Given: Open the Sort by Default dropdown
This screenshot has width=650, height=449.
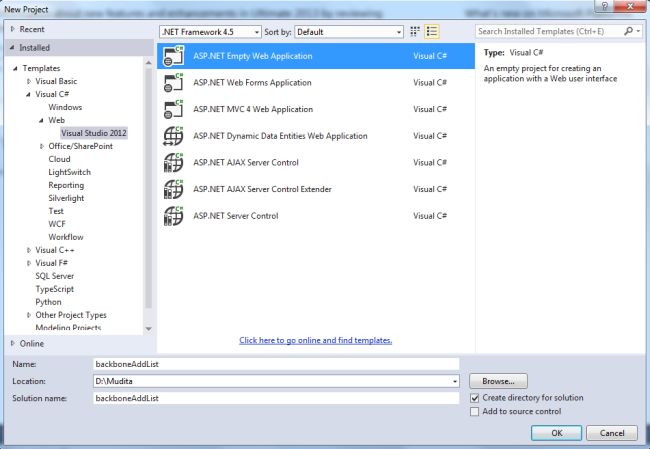Looking at the screenshot, I should click(349, 32).
